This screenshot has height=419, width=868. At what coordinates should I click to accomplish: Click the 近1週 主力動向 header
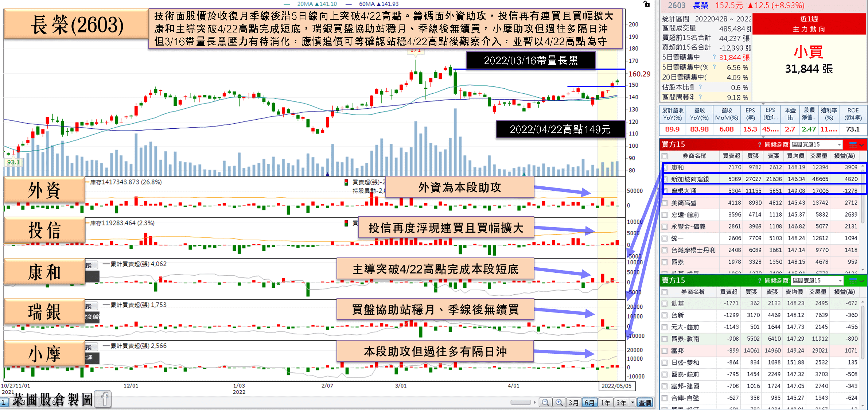pyautogui.click(x=809, y=24)
